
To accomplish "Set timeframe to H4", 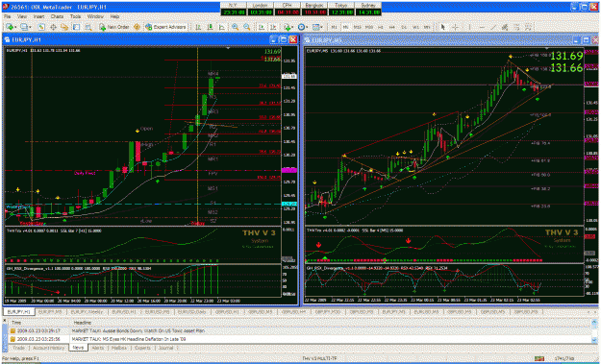I will pyautogui.click(x=391, y=27).
